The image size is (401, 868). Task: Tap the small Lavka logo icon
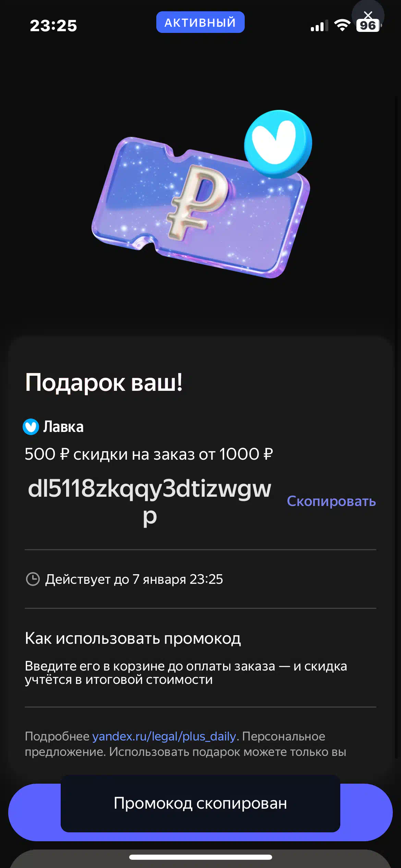click(31, 427)
